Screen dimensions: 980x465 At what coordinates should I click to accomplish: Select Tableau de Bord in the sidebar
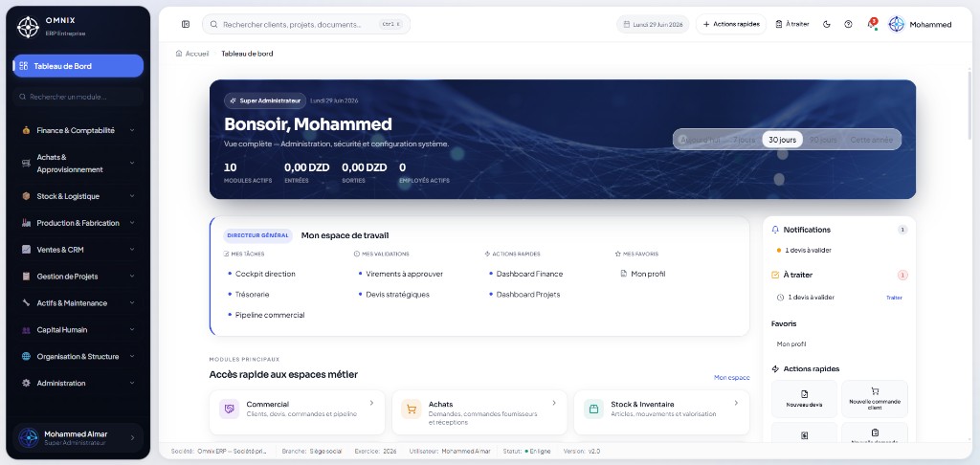tap(78, 66)
